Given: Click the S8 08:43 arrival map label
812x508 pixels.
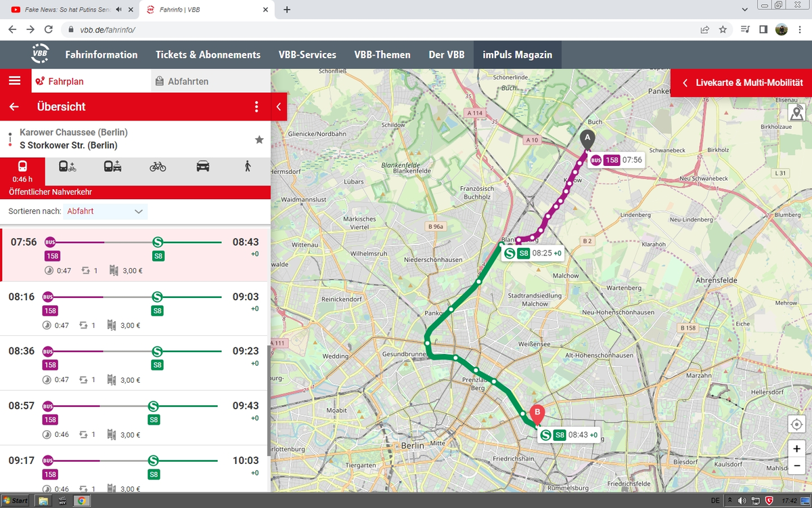Looking at the screenshot, I should click(x=569, y=435).
